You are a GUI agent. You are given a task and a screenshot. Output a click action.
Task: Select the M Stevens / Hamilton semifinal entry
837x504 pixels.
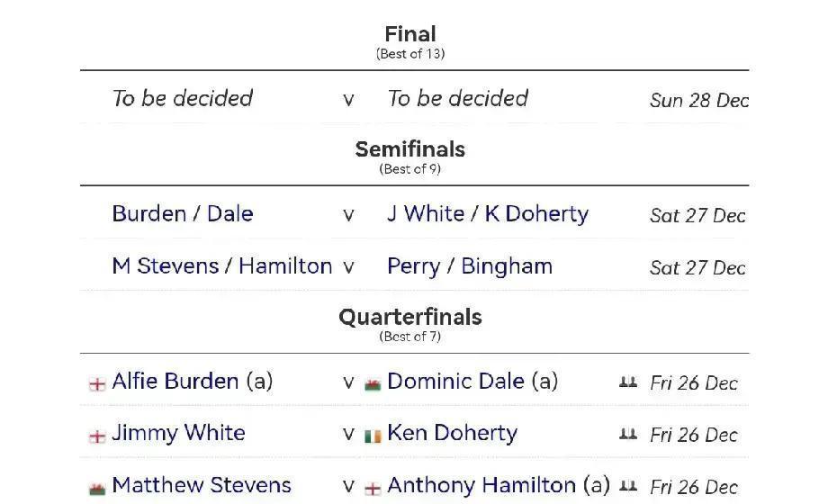[x=221, y=266]
